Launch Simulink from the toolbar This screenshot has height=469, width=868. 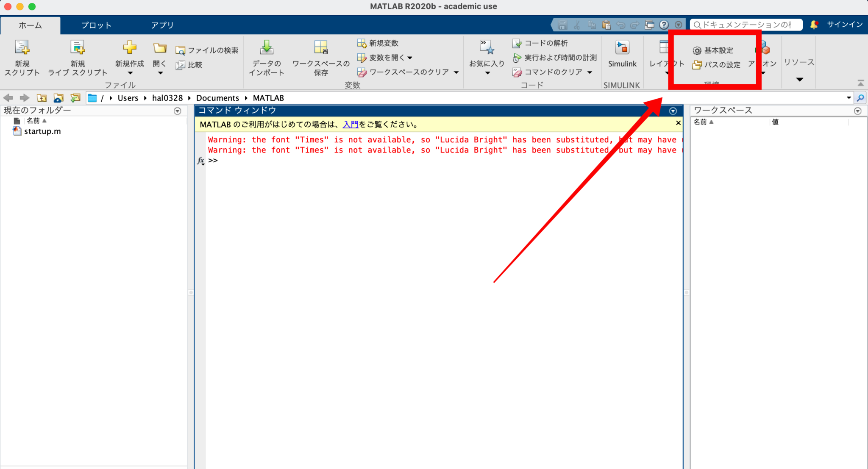click(622, 47)
